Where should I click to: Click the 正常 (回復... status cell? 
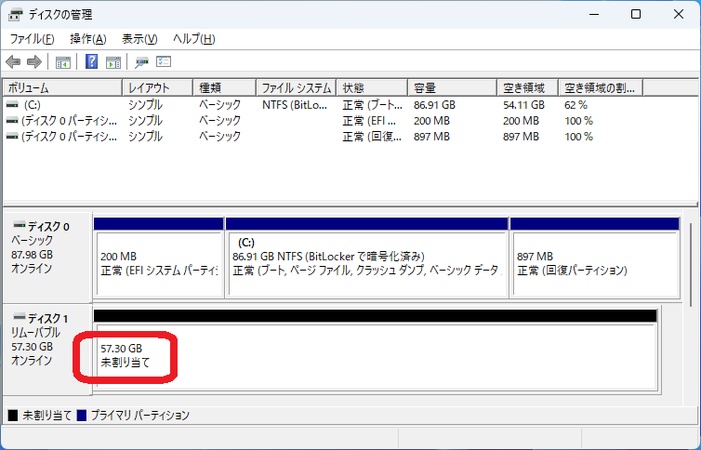(x=372, y=136)
